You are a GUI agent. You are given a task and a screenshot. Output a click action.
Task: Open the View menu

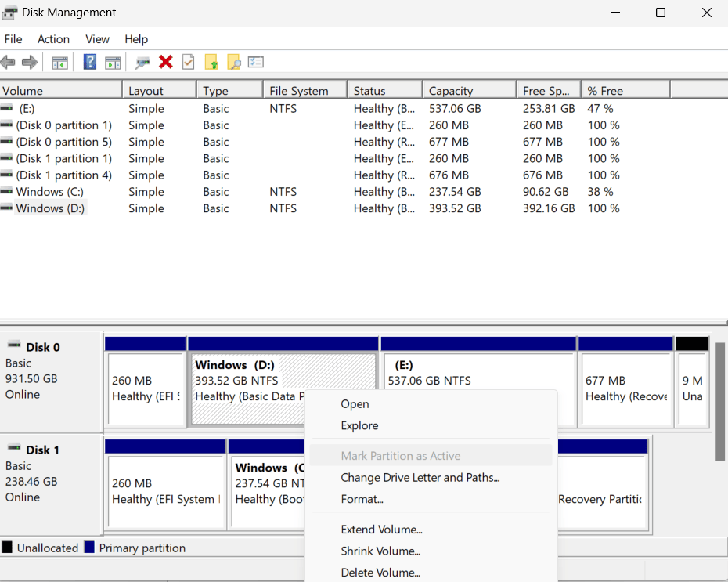click(x=97, y=39)
